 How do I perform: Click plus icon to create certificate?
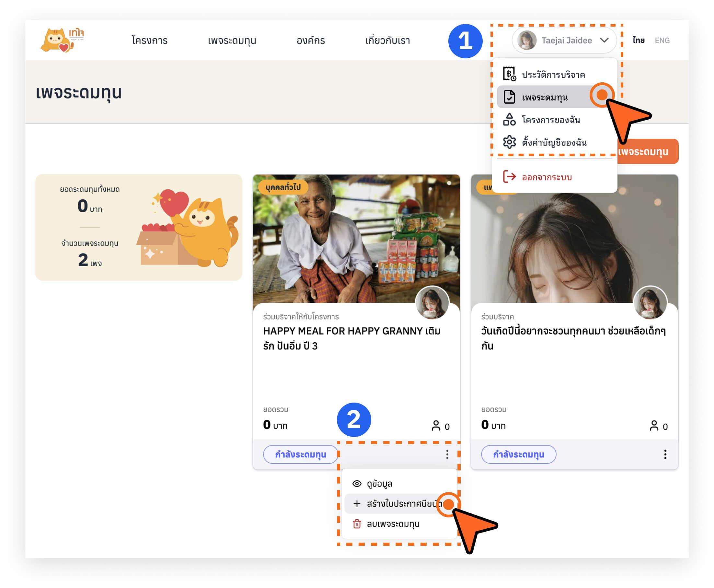(357, 504)
